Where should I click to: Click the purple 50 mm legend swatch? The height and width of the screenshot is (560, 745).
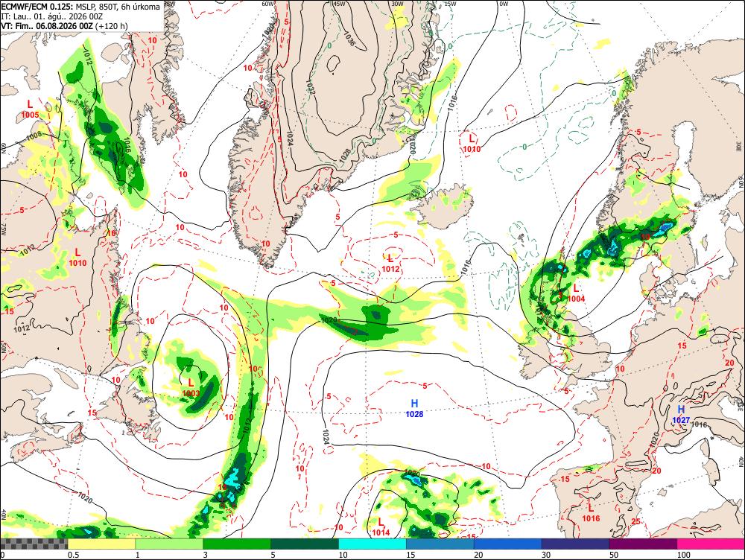[x=644, y=544]
